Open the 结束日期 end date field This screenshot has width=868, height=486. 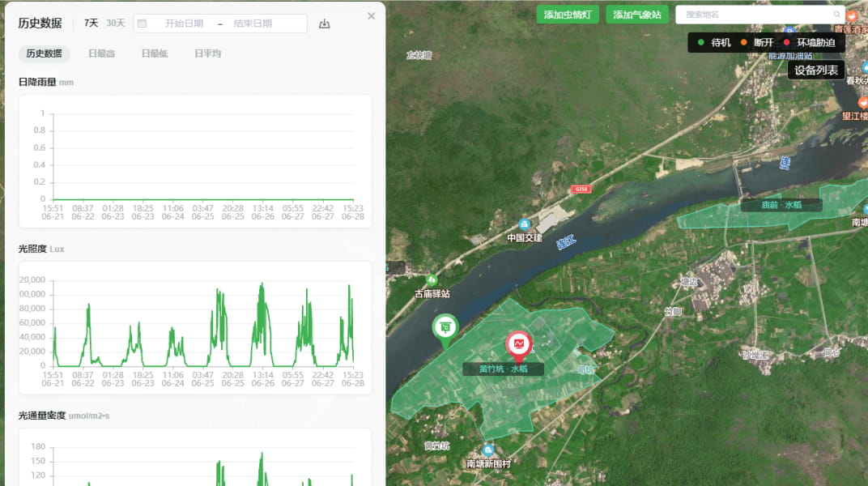click(253, 23)
